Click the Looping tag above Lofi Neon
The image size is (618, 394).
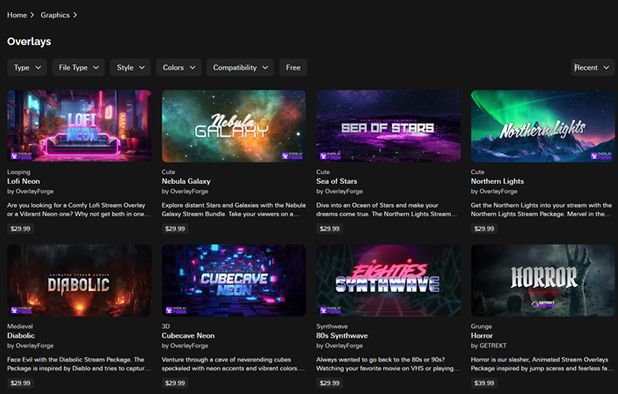pos(19,172)
